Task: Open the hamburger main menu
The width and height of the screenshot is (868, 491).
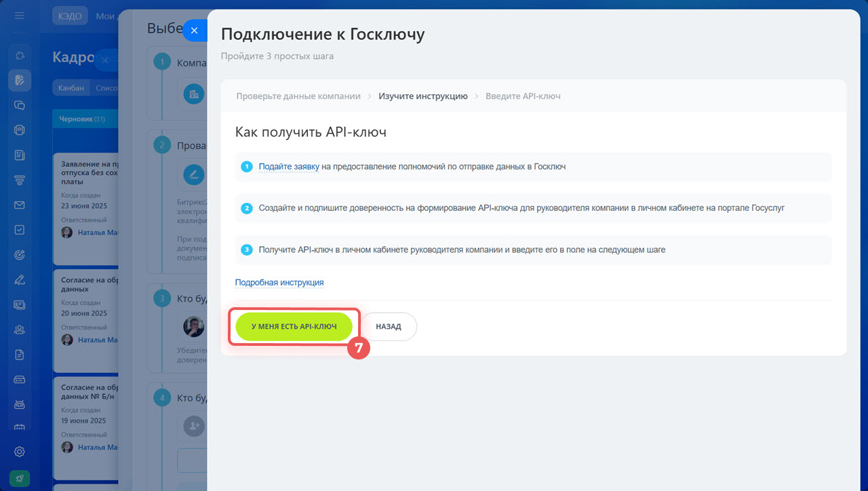Action: pos(20,16)
